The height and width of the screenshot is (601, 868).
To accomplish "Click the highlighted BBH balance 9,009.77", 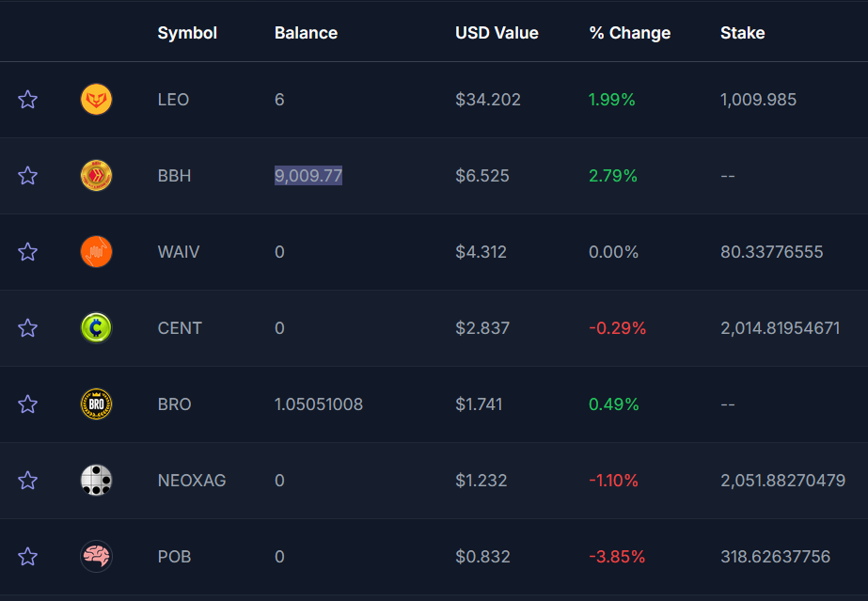I will (308, 176).
